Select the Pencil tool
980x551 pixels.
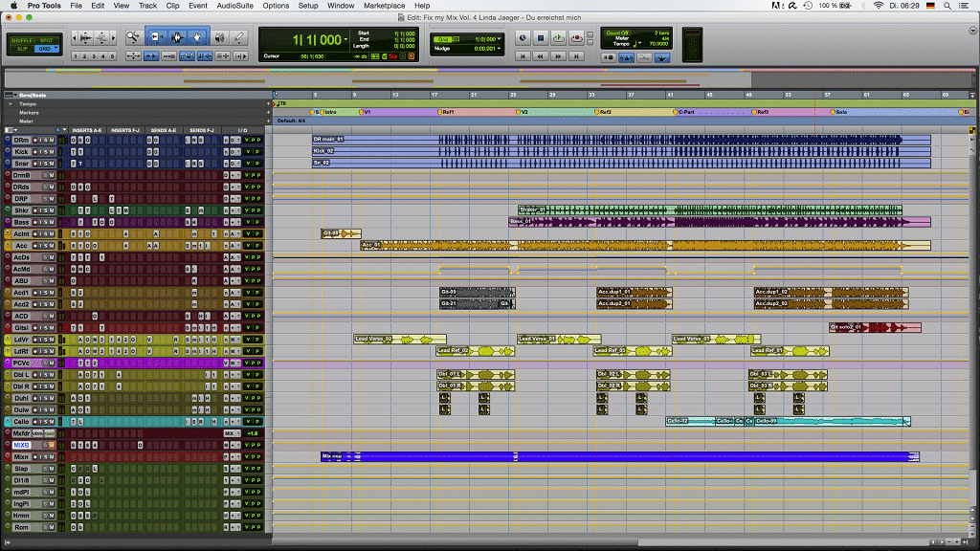[x=238, y=37]
